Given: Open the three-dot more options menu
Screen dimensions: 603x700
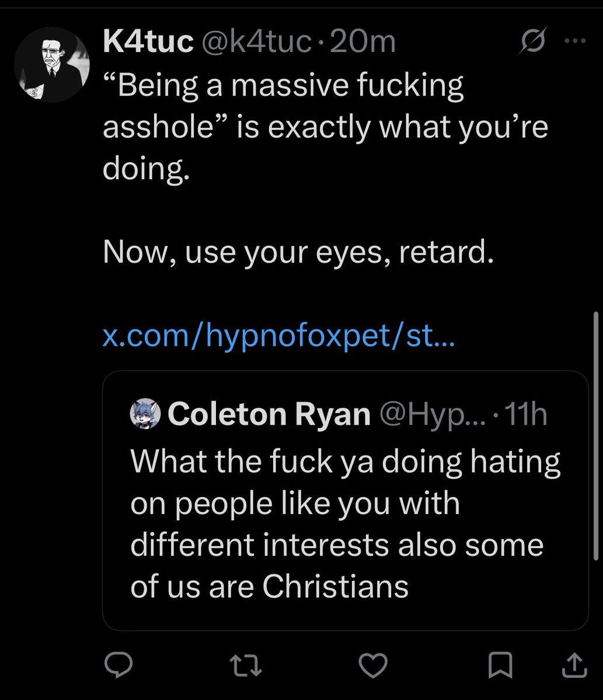Looking at the screenshot, I should coord(577,43).
